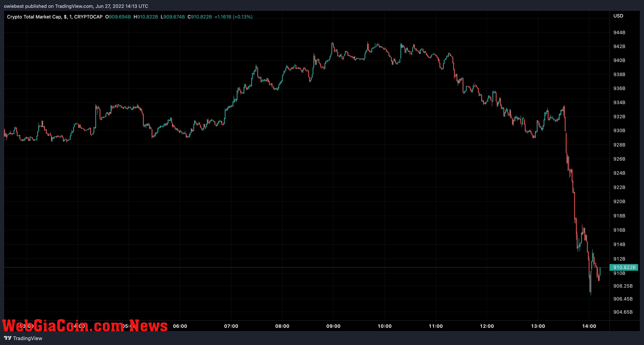Click the 906.45B price axis label
This screenshot has width=644, height=345.
click(x=623, y=299)
